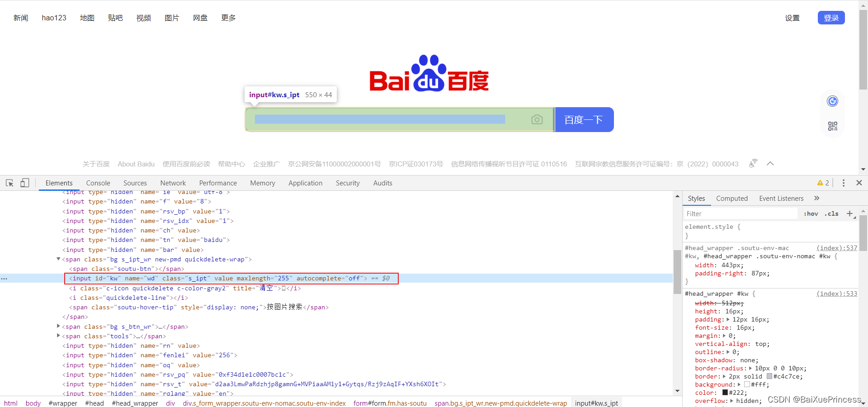Expand padding shorthand in #kw rule
Image resolution: width=868 pixels, height=407 pixels.
click(728, 319)
